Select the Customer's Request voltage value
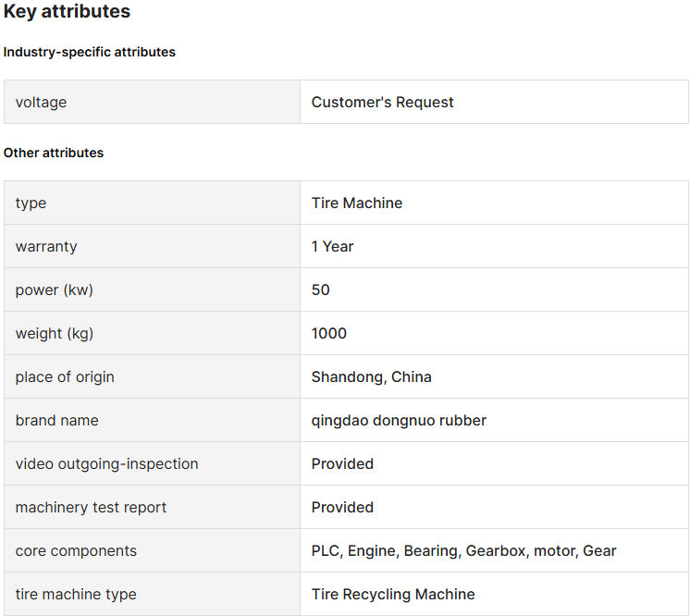Screen dimensions: 690x616 [382, 102]
